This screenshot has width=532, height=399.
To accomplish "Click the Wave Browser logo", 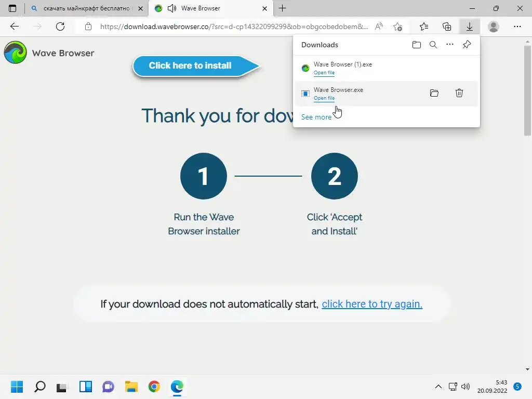I will (49, 52).
